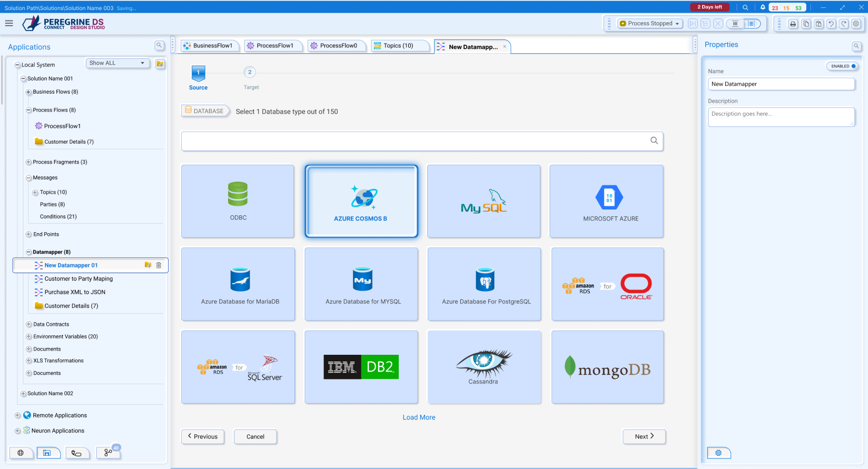
Task: Open the notifications bell
Action: [763, 7]
